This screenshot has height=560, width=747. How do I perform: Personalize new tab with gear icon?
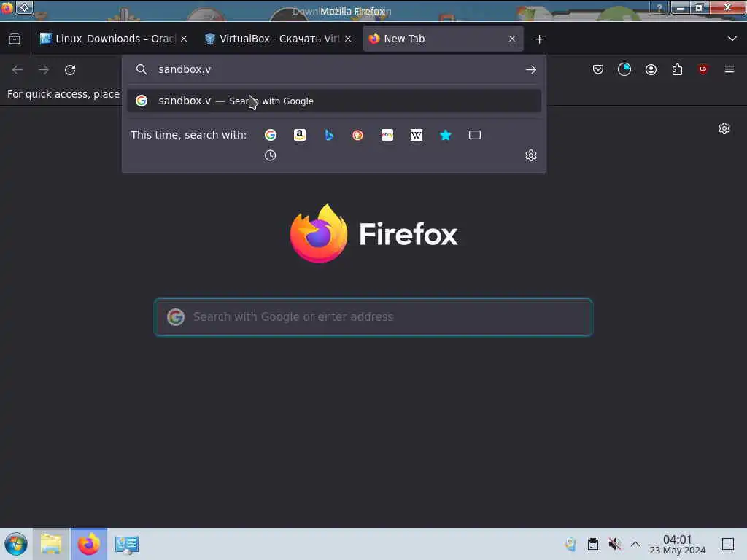[724, 128]
